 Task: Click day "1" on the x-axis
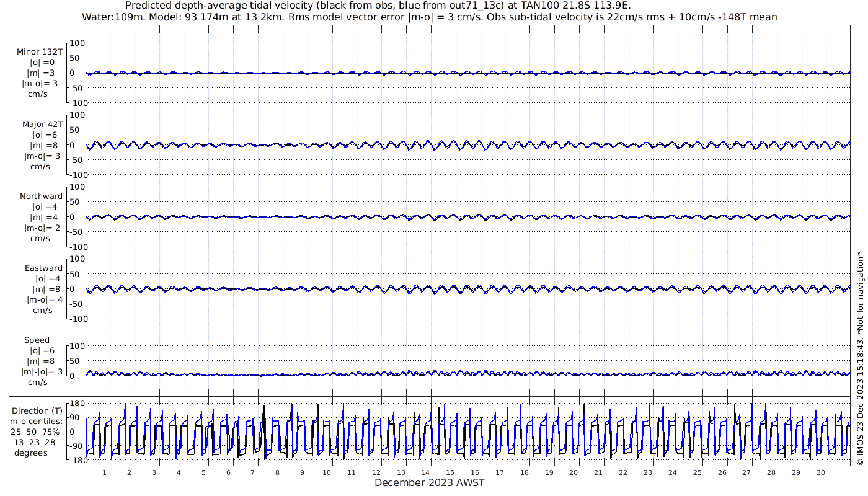click(105, 472)
